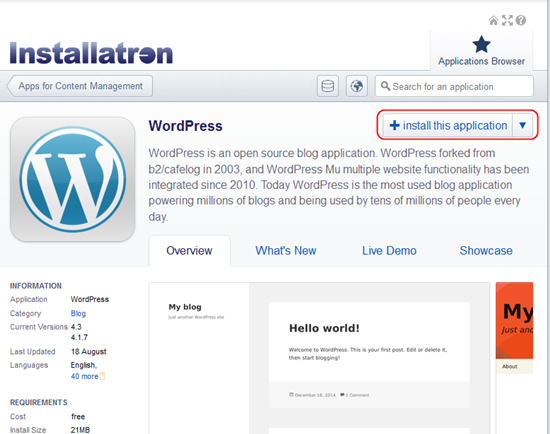Viewport: 550px width, 434px height.
Task: Click the Installatron logo
Action: [x=91, y=53]
